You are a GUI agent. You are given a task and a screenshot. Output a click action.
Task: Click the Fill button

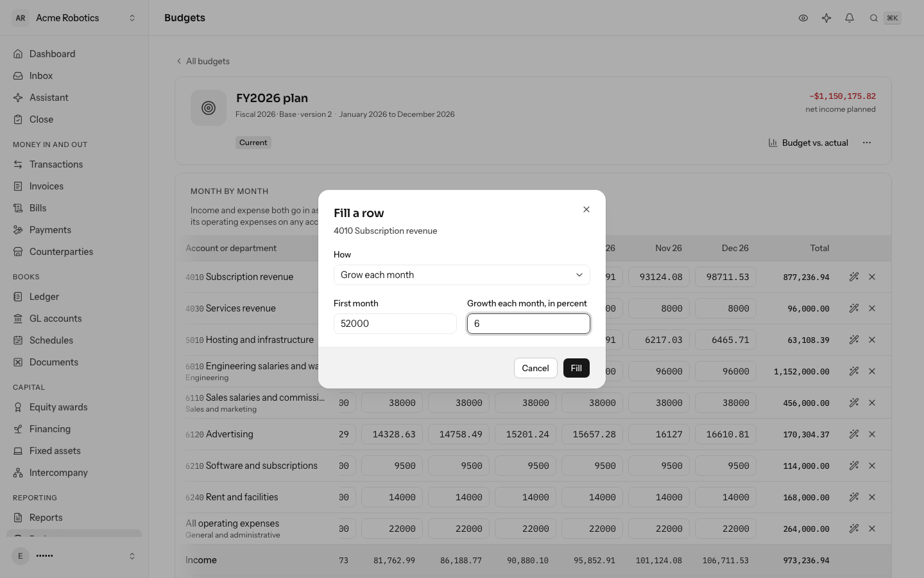coord(576,368)
